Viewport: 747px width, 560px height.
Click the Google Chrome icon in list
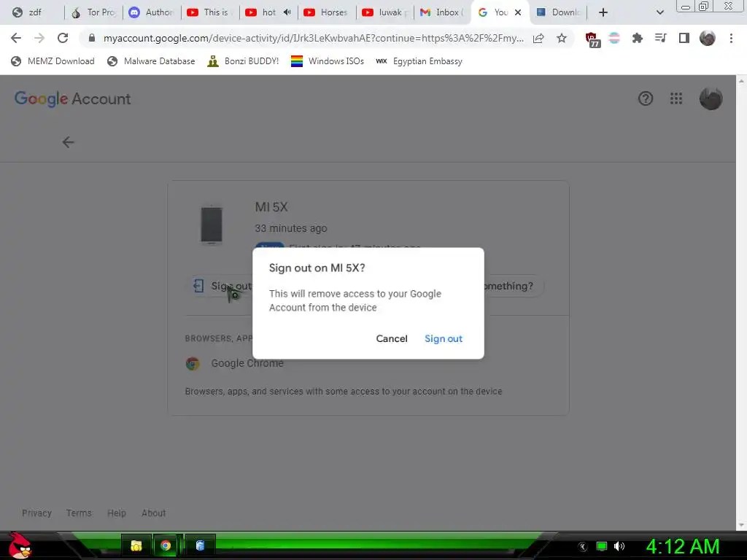(x=193, y=363)
